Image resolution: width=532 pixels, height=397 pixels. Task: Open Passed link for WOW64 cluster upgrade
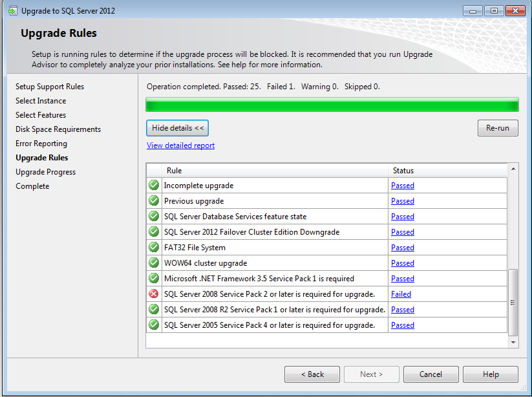402,263
